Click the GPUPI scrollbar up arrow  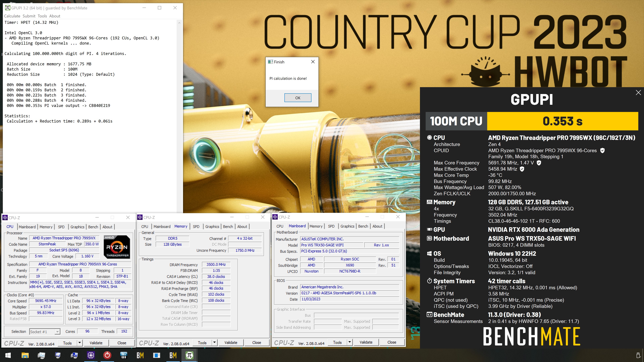pyautogui.click(x=179, y=23)
